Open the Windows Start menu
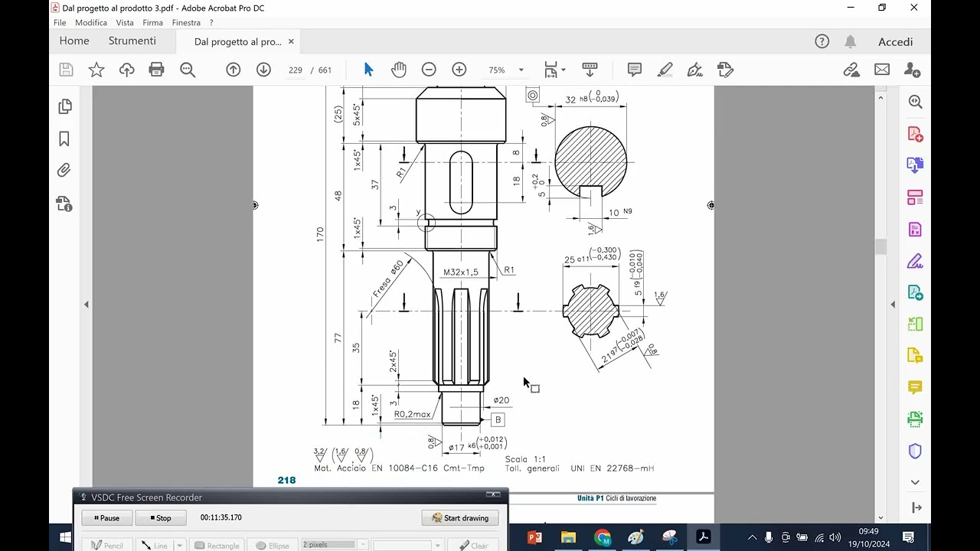980x551 pixels. click(65, 537)
